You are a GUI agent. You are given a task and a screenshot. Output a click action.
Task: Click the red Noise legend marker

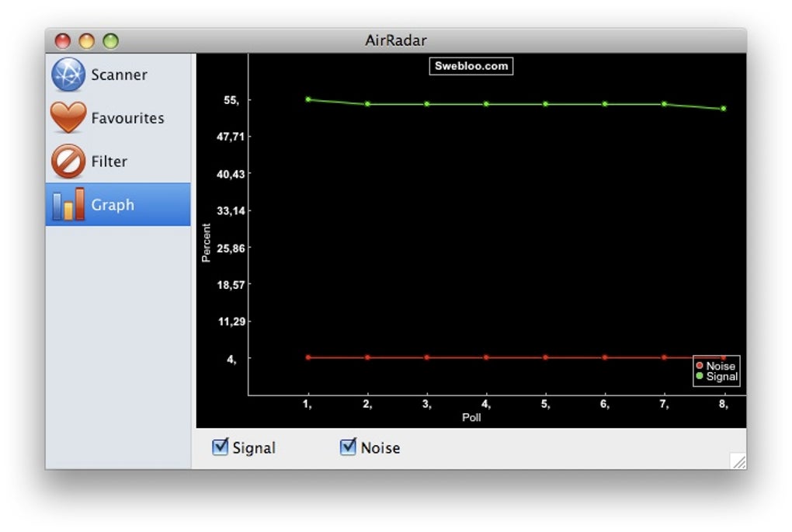[700, 365]
